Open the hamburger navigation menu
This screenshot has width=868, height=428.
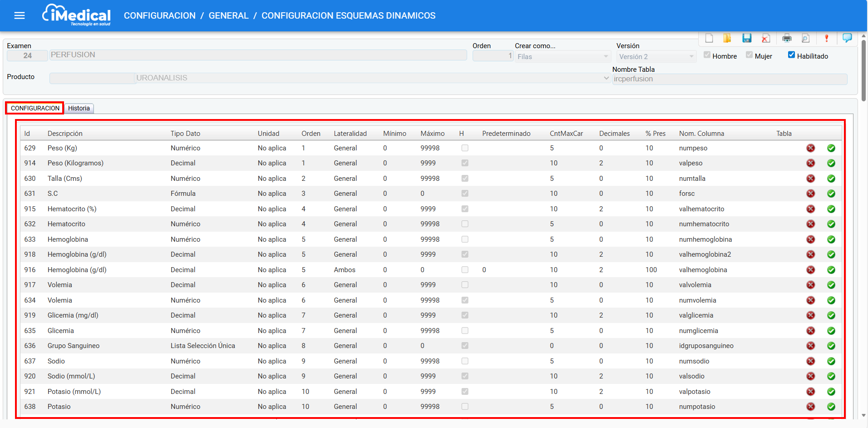click(x=20, y=16)
